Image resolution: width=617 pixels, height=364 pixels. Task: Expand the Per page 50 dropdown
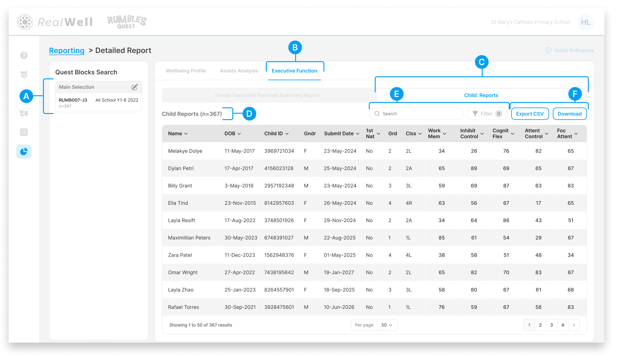(x=387, y=325)
